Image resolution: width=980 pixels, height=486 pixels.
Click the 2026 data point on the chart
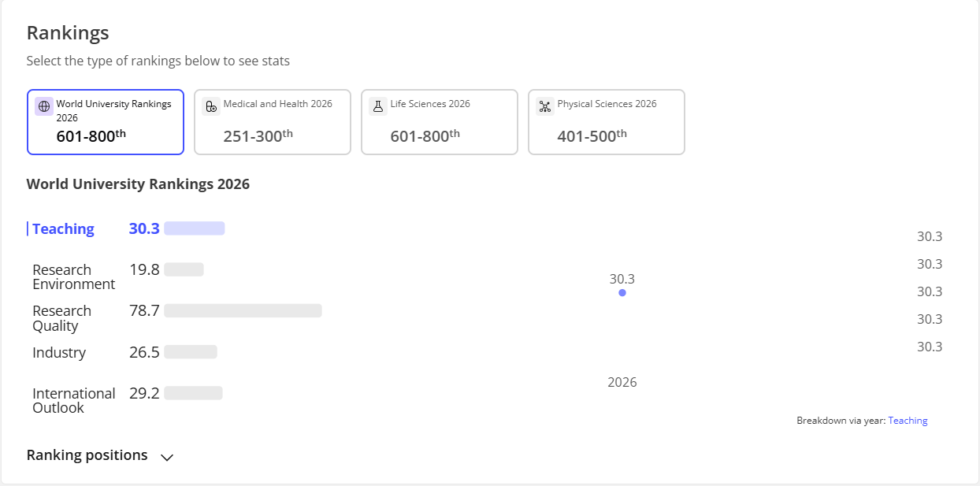point(622,293)
